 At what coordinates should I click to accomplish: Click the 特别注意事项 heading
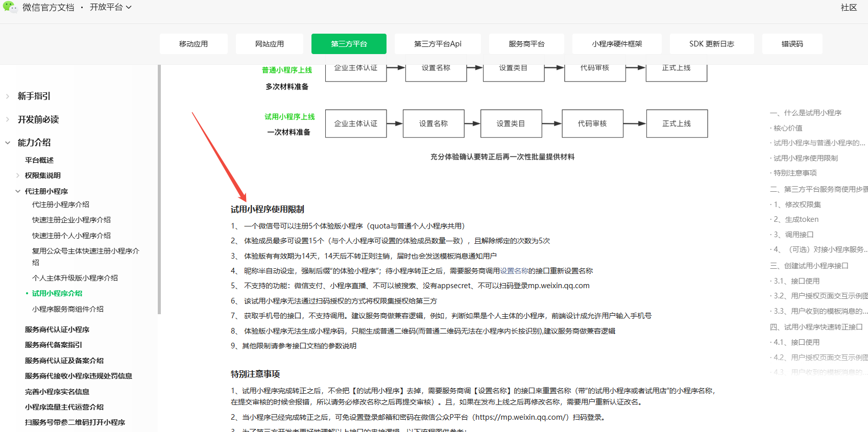click(x=255, y=374)
